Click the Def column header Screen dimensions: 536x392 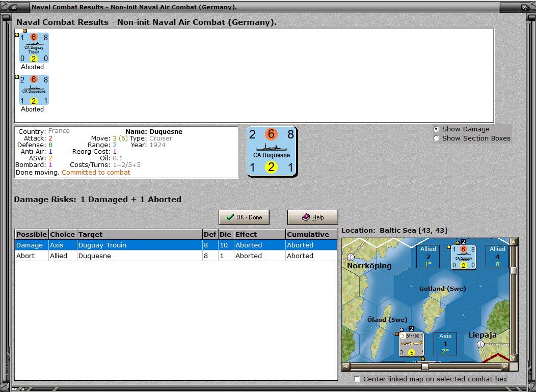pyautogui.click(x=210, y=234)
